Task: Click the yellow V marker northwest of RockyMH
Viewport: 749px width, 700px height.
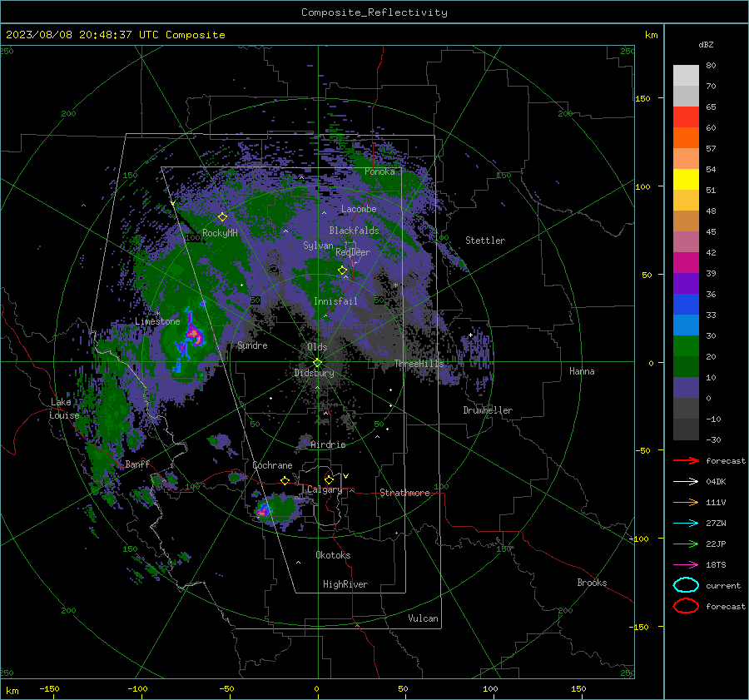Action: pyautogui.click(x=173, y=203)
